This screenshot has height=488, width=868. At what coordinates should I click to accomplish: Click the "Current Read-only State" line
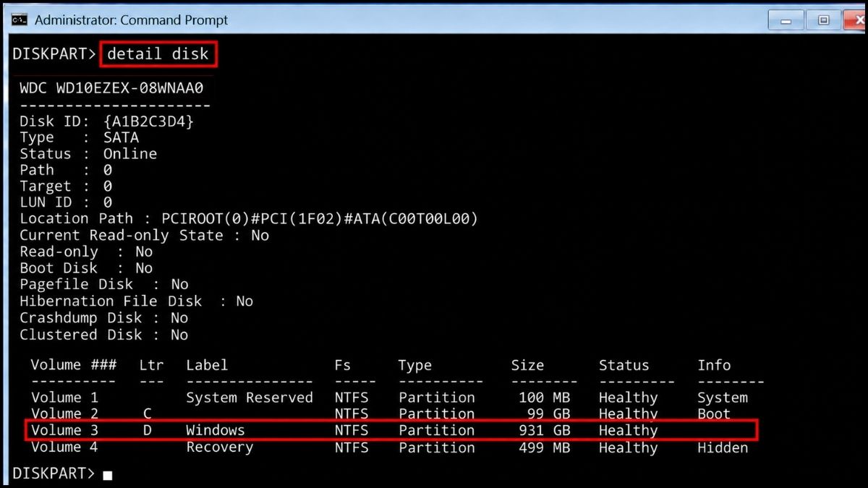tap(144, 235)
